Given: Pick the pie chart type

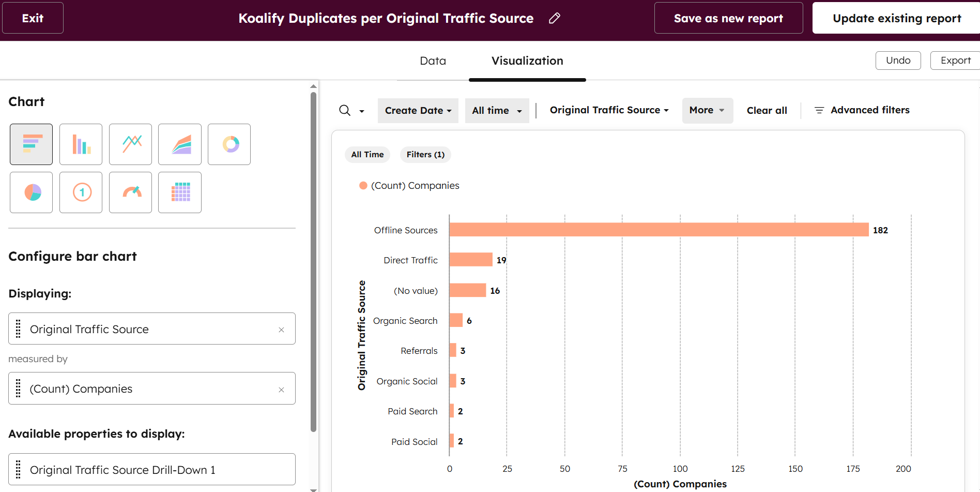Looking at the screenshot, I should tap(31, 192).
